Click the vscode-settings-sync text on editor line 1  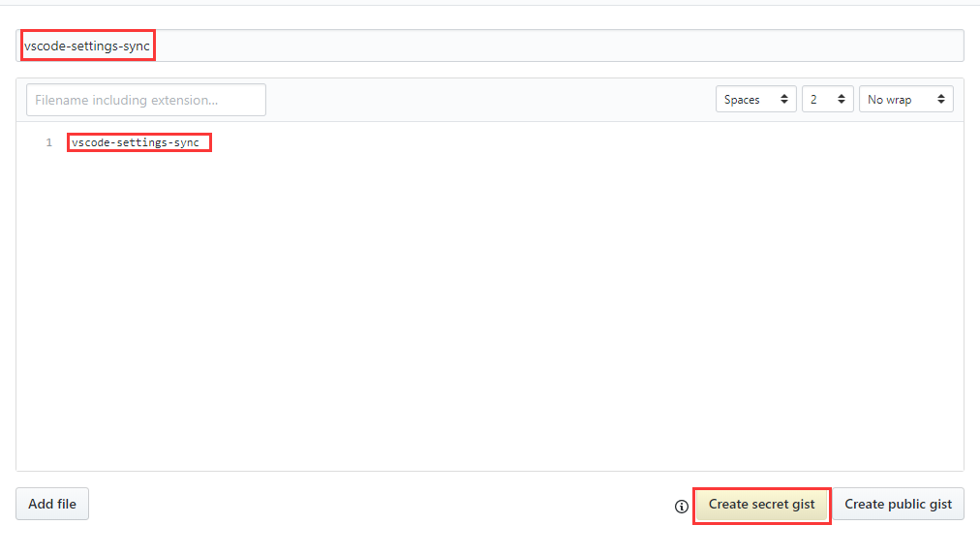coord(136,143)
